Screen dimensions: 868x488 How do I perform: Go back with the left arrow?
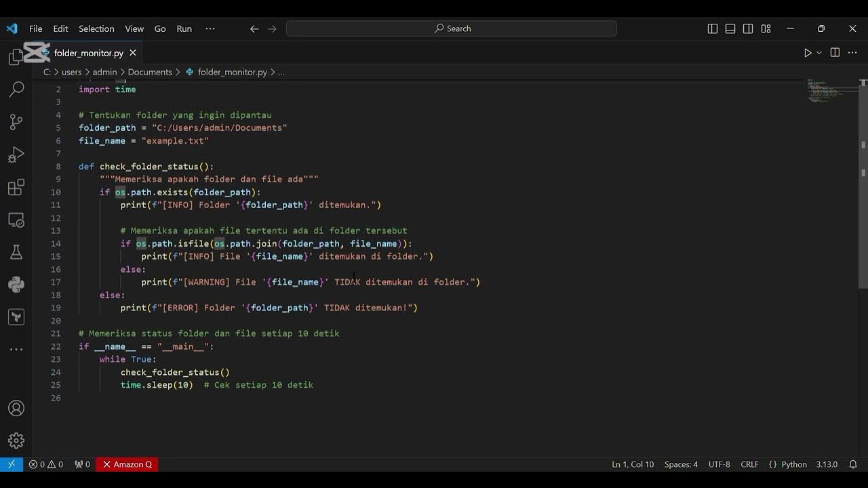coord(254,28)
